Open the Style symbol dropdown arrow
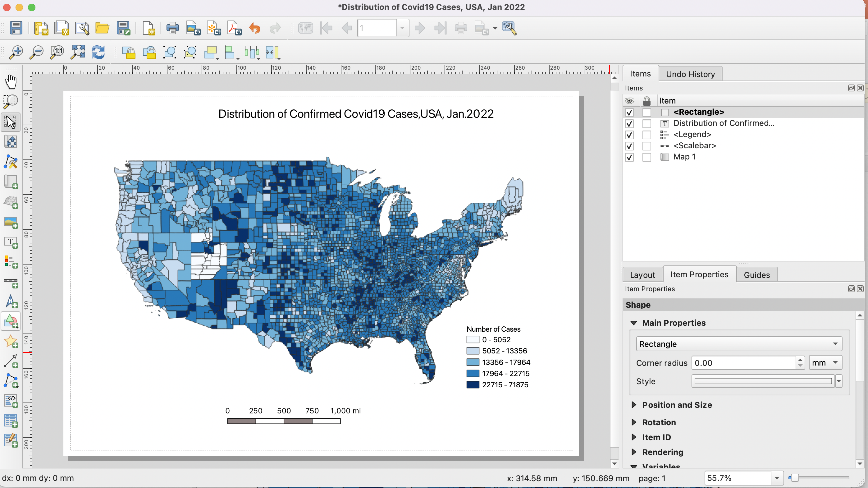Screen dimensions: 868x488 pyautogui.click(x=838, y=381)
